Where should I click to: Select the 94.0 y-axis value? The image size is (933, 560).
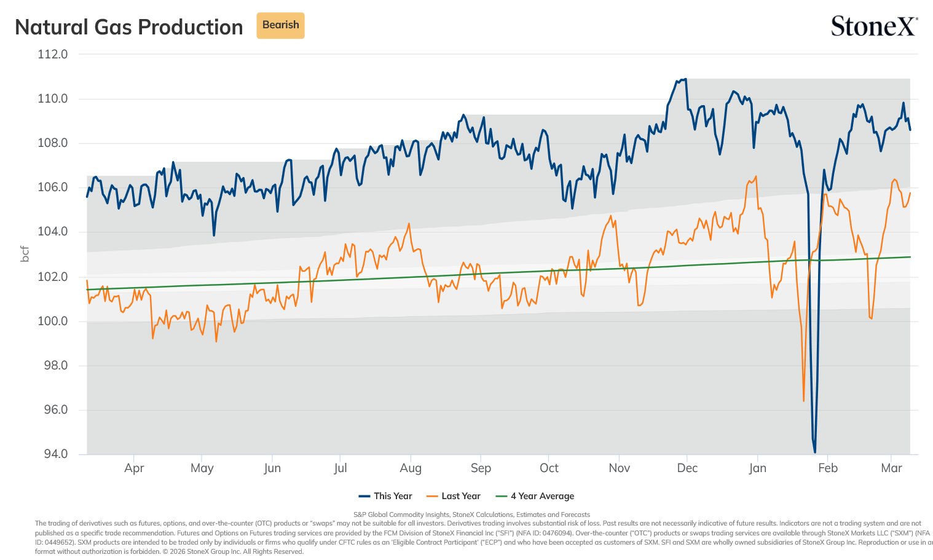point(55,454)
